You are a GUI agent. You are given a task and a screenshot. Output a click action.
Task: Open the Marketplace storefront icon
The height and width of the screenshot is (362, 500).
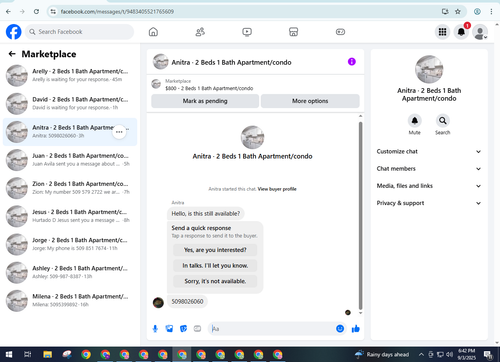[293, 32]
